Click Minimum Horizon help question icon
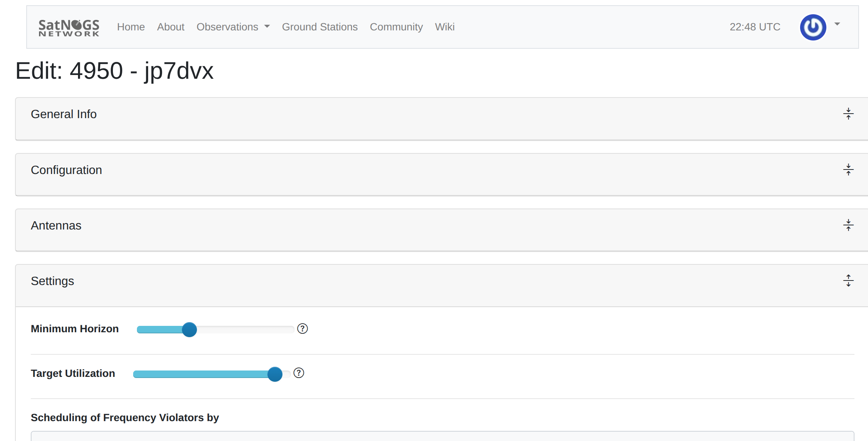 click(302, 329)
